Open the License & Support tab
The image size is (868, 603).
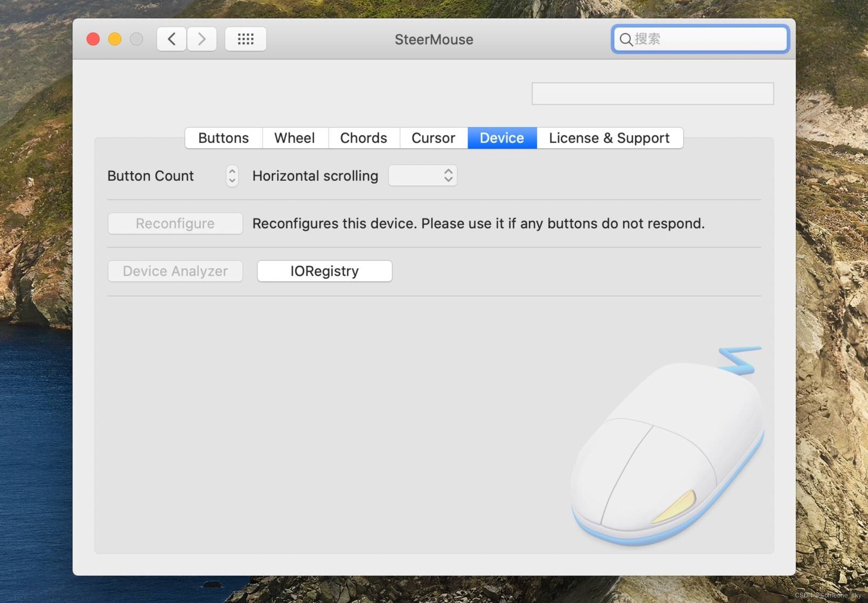[x=610, y=138]
